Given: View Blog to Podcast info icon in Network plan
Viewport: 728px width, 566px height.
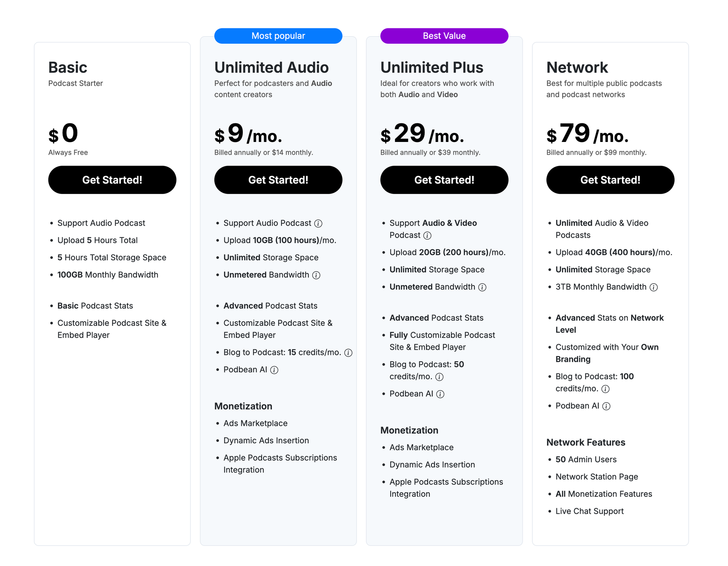Looking at the screenshot, I should click(x=606, y=389).
